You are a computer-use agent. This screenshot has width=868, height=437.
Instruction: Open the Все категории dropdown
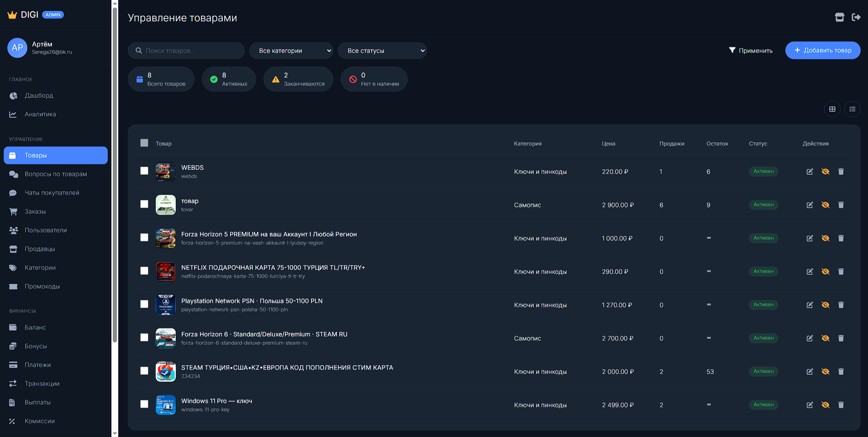(x=291, y=51)
